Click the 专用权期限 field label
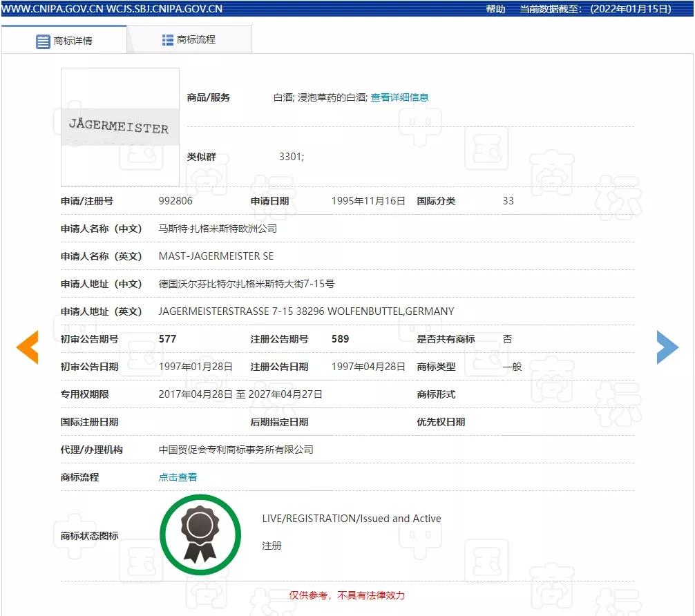Screen dimensions: 695x616 tap(85, 394)
